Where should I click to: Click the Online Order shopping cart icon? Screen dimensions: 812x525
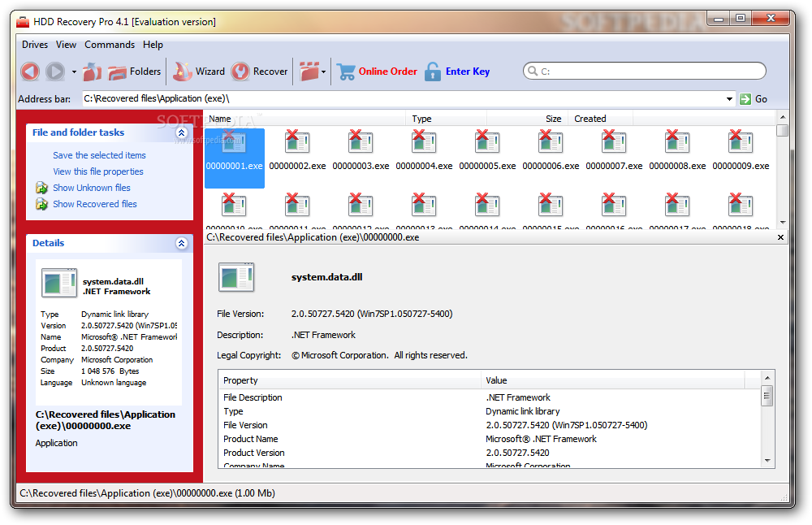[x=346, y=72]
